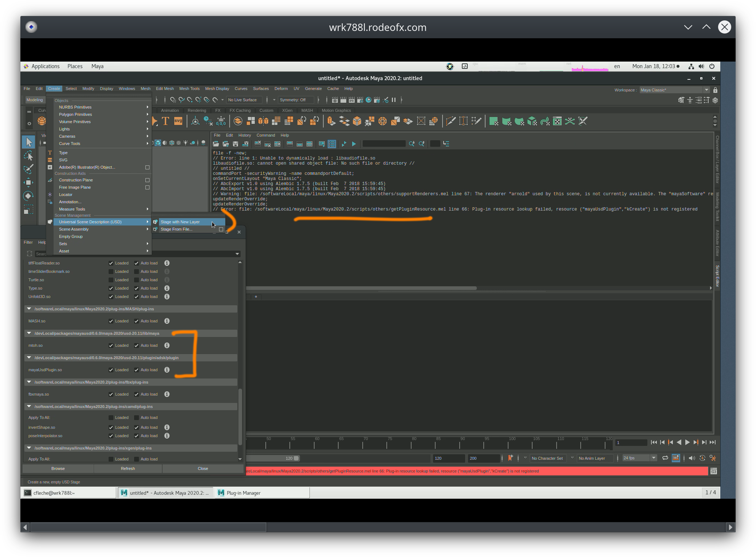The width and height of the screenshot is (756, 557).
Task: Execute the script with the play icon
Action: [353, 144]
